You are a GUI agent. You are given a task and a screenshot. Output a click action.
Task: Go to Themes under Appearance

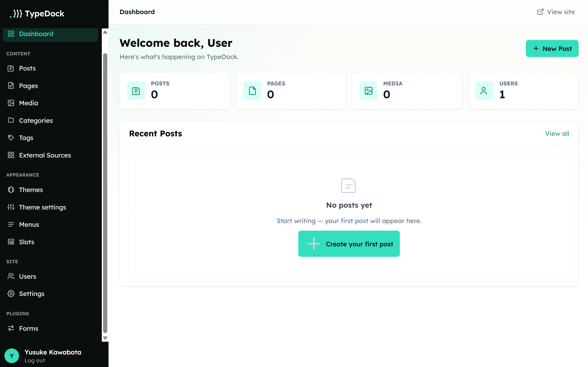click(x=50, y=190)
